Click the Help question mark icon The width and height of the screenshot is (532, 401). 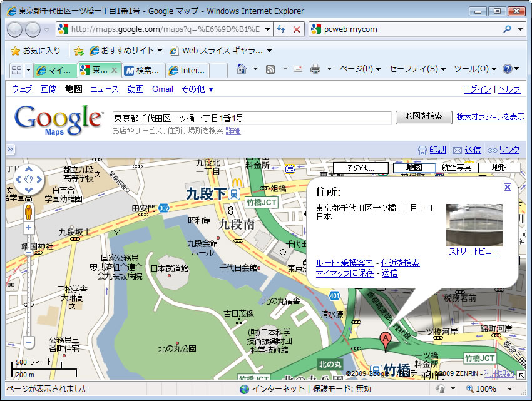[507, 69]
